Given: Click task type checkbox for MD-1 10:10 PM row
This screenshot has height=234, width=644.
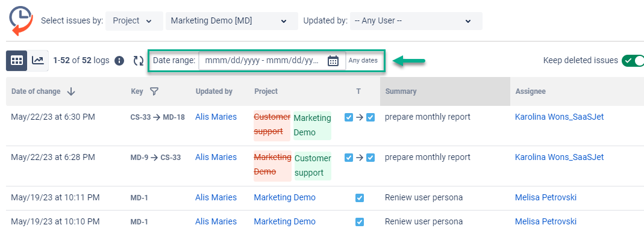Looking at the screenshot, I should [360, 222].
